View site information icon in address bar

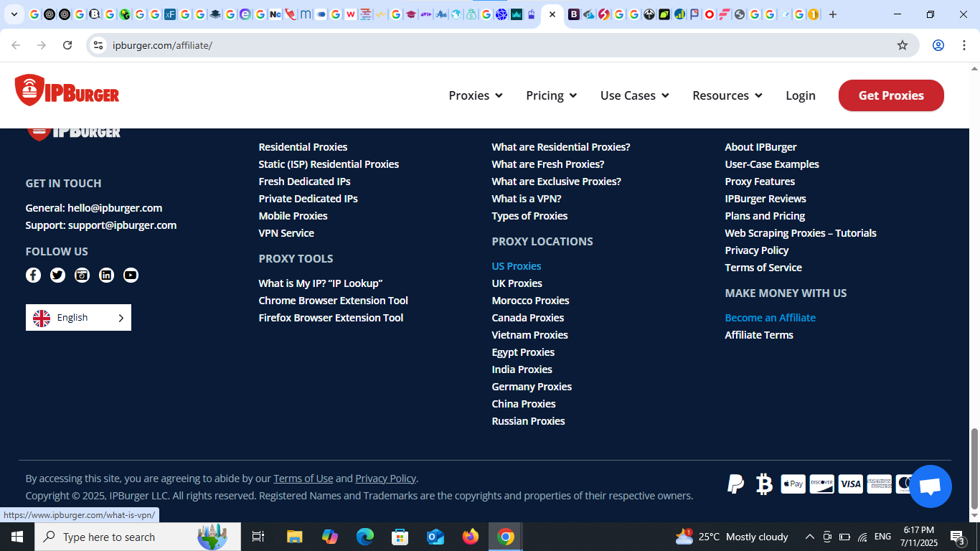[99, 45]
